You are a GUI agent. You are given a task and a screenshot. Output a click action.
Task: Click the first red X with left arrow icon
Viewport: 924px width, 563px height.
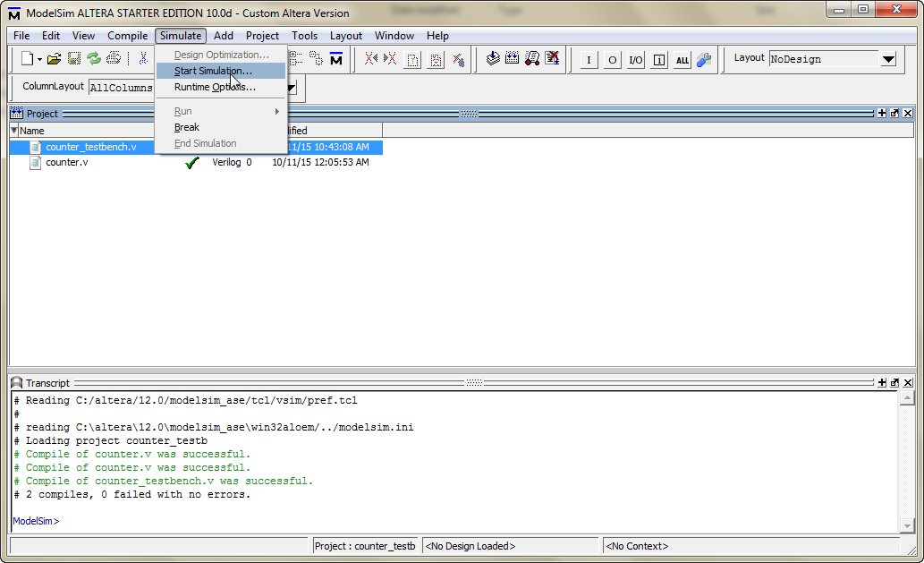(370, 58)
